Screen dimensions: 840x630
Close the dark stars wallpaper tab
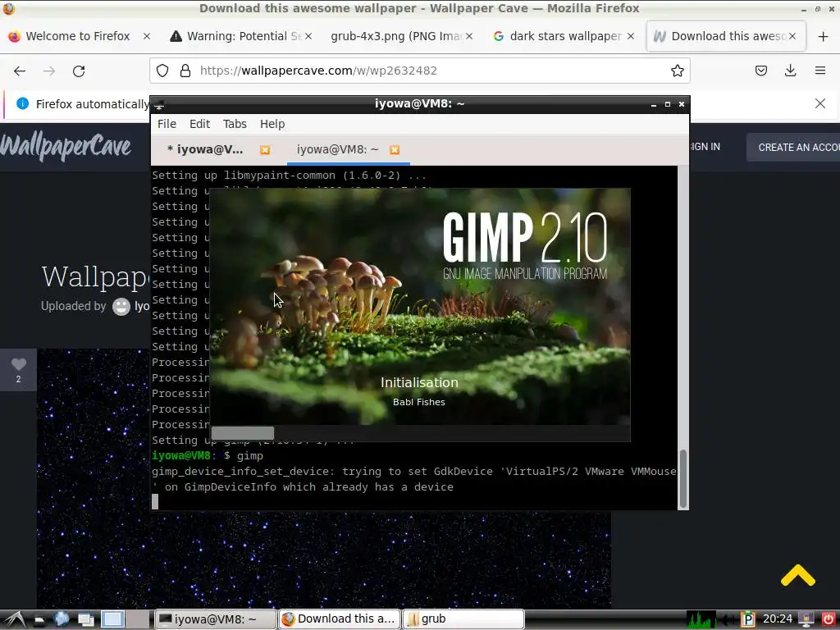pyautogui.click(x=631, y=36)
